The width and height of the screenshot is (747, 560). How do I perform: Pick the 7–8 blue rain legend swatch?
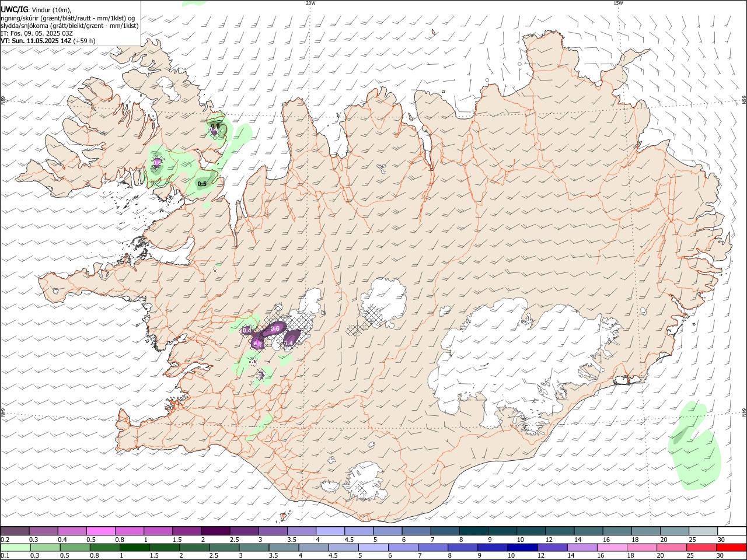pos(433,547)
